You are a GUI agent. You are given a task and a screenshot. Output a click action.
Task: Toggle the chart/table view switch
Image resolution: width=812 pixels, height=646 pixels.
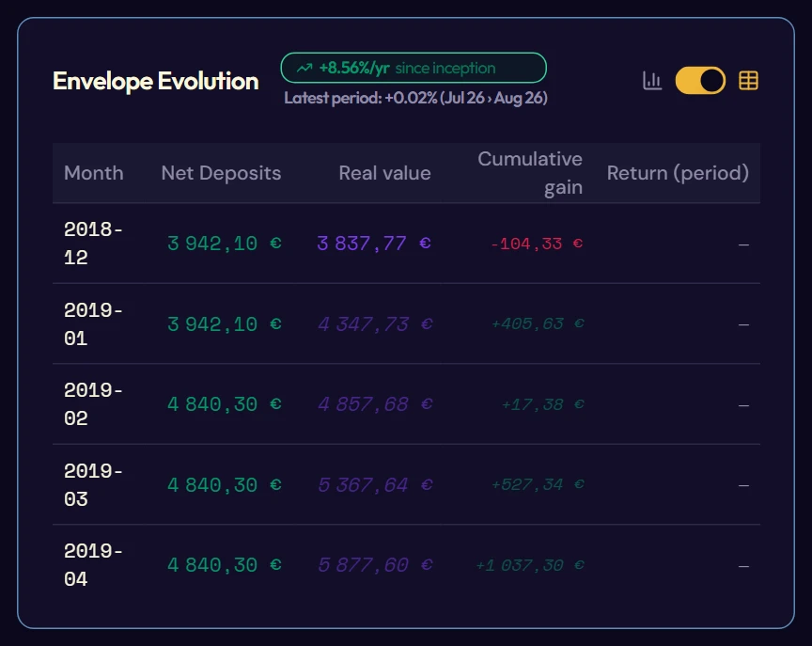pos(700,81)
